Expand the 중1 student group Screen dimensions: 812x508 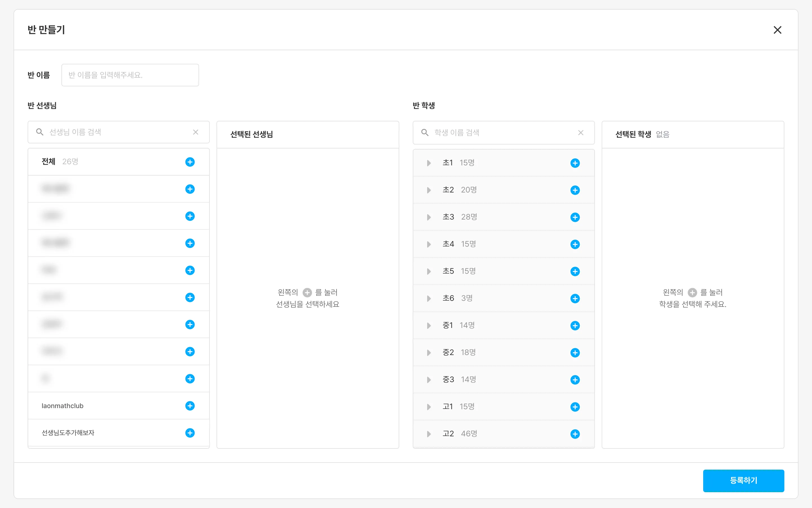click(x=429, y=326)
